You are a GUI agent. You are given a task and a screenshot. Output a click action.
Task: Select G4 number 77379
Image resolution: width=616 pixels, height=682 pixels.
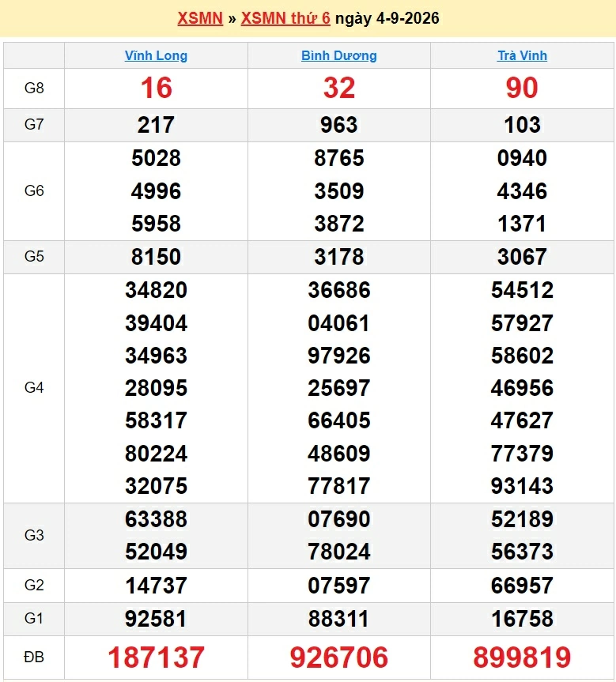[x=522, y=454]
